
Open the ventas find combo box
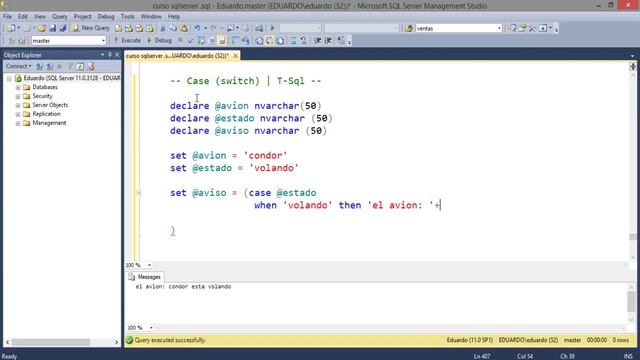coord(458,28)
